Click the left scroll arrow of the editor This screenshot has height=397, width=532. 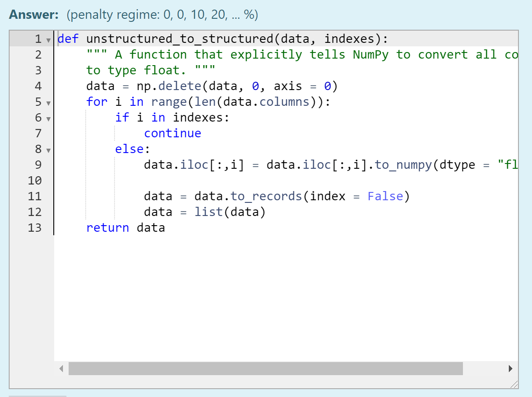[x=61, y=369]
